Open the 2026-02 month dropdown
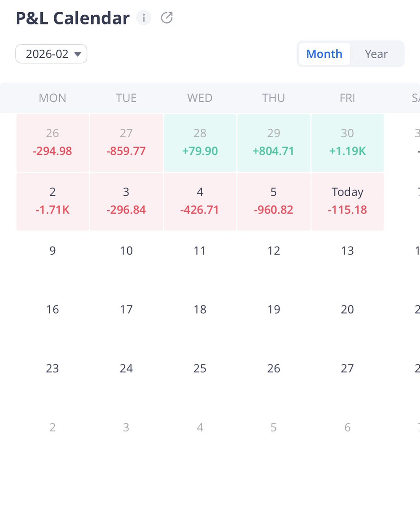The width and height of the screenshot is (420, 505). tap(51, 54)
